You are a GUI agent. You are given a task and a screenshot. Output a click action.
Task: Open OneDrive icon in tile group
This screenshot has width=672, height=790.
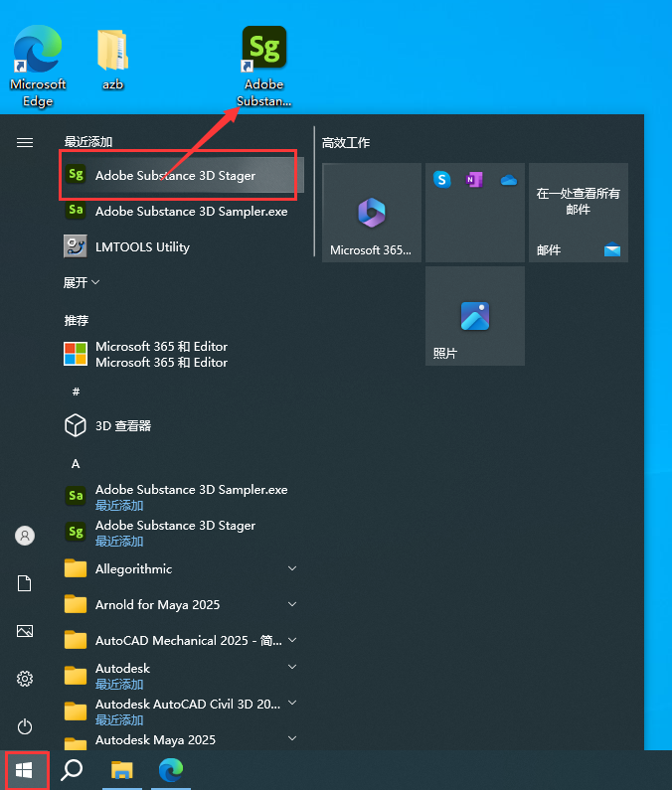click(x=509, y=179)
